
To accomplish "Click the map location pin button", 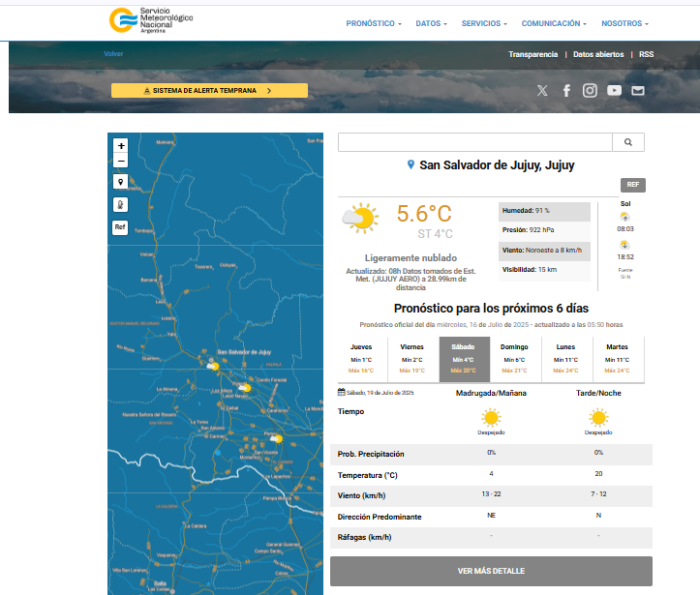I will 121,182.
